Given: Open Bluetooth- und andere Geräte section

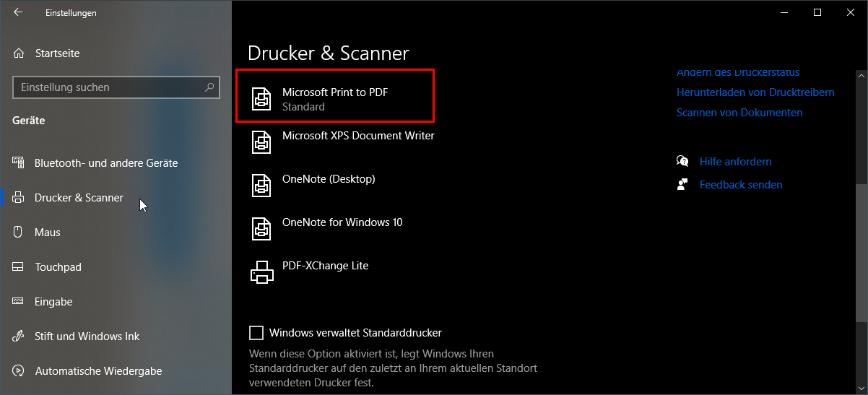Looking at the screenshot, I should coord(105,163).
